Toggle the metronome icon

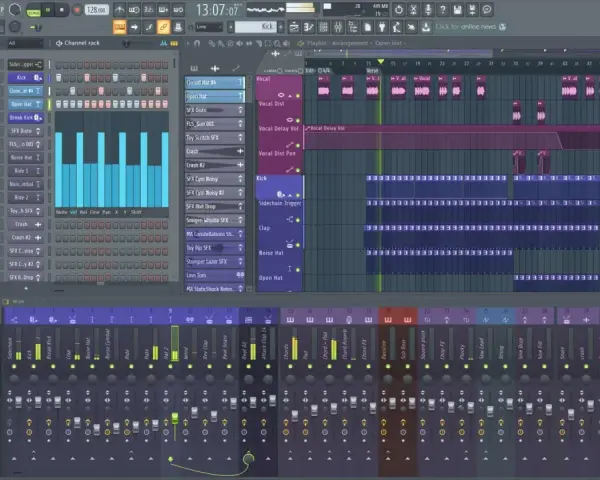pos(119,10)
